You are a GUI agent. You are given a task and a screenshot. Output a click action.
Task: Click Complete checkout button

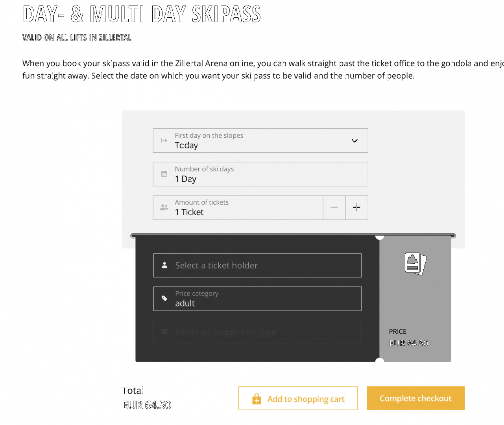coord(416,398)
